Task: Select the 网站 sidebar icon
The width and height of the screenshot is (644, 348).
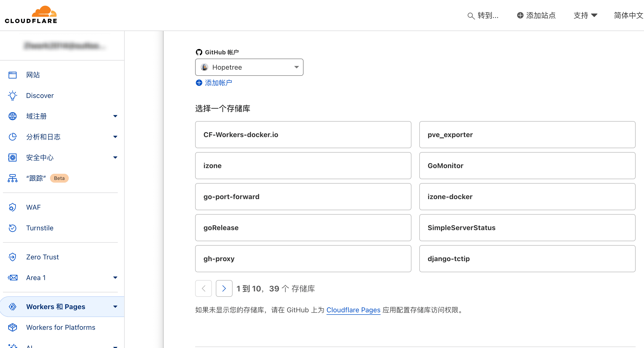Action: [12, 75]
